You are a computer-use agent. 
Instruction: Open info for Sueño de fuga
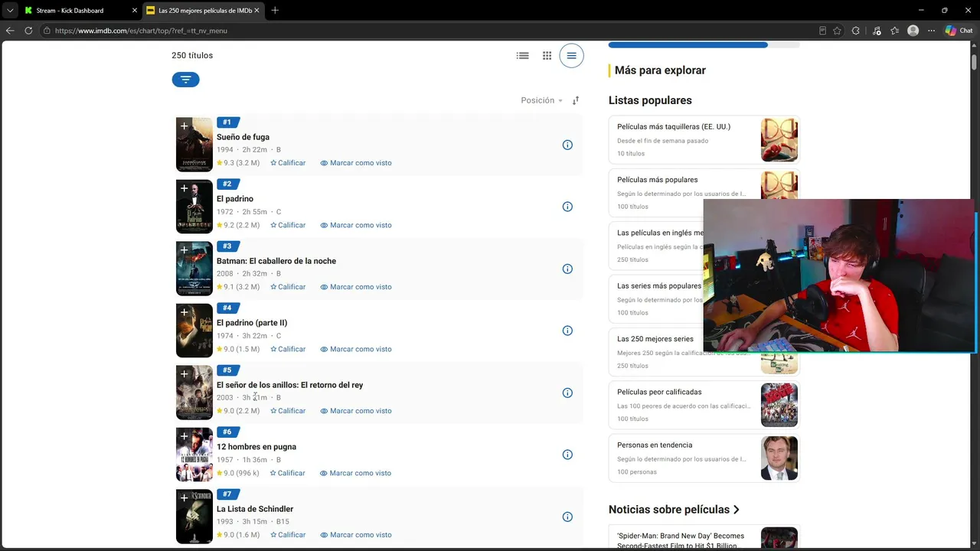[567, 145]
